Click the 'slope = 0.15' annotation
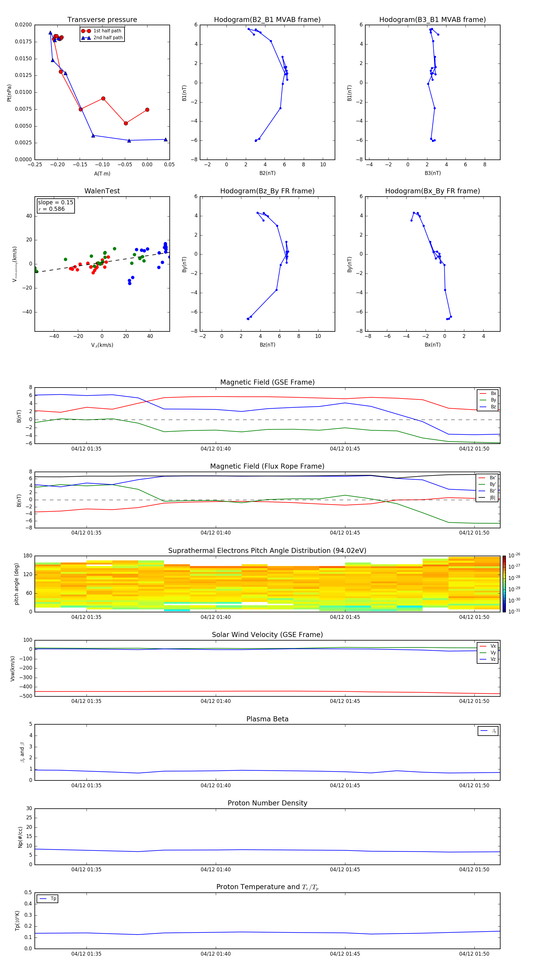 coord(56,203)
